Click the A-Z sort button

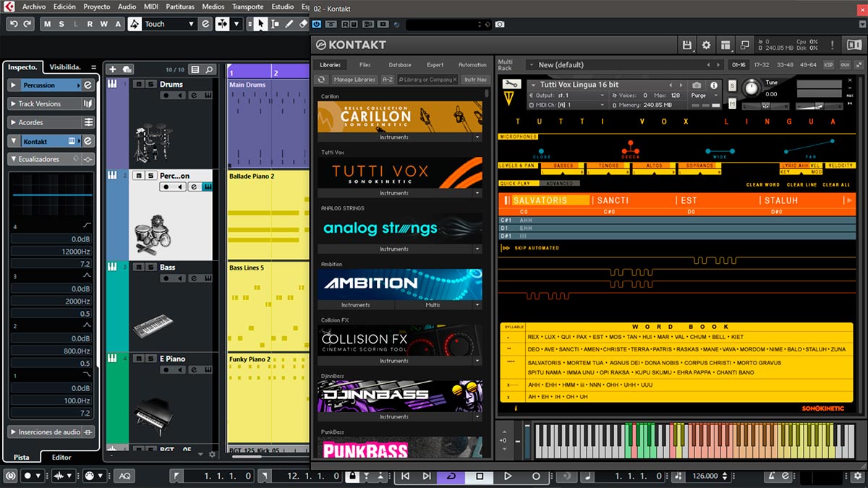[388, 80]
